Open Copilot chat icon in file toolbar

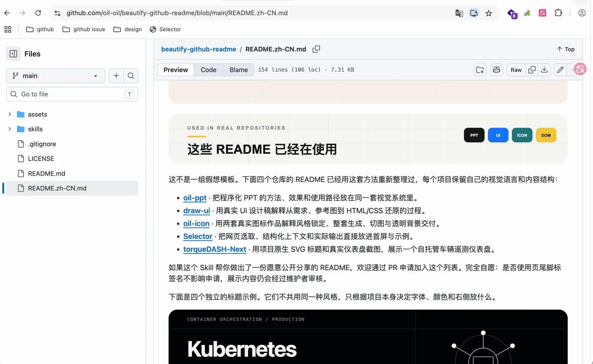point(497,70)
